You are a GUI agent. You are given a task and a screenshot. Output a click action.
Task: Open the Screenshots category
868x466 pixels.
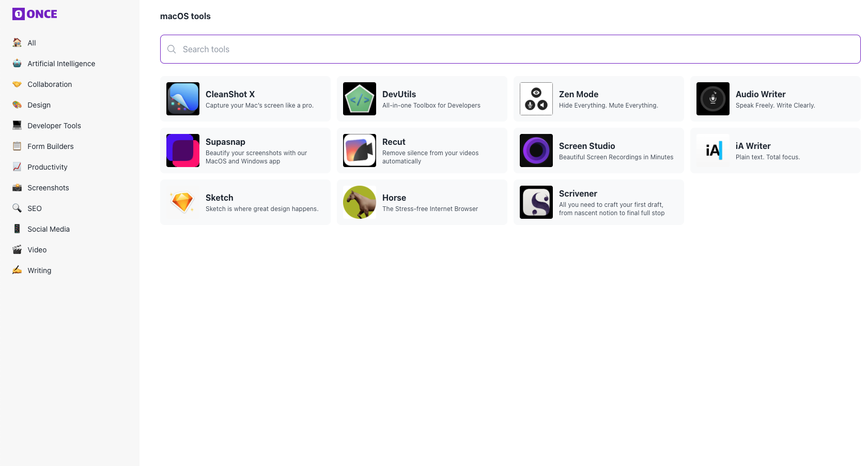click(48, 188)
